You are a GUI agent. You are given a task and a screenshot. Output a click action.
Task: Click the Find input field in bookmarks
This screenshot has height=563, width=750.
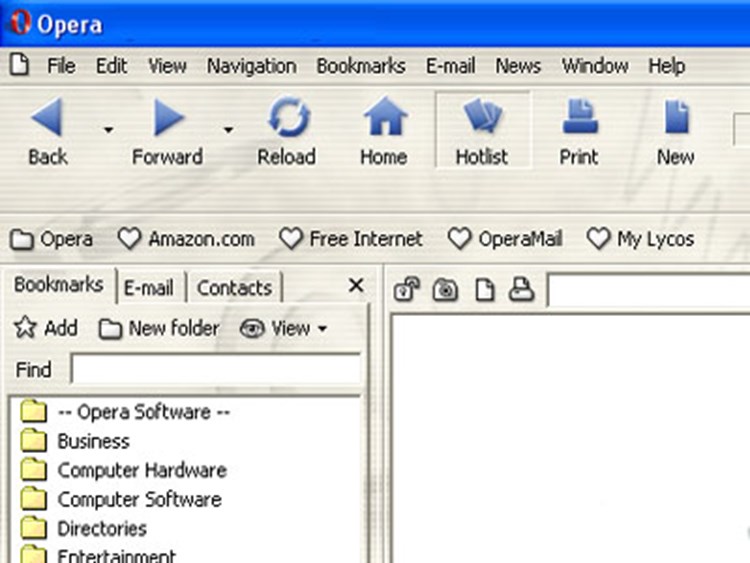coord(216,369)
